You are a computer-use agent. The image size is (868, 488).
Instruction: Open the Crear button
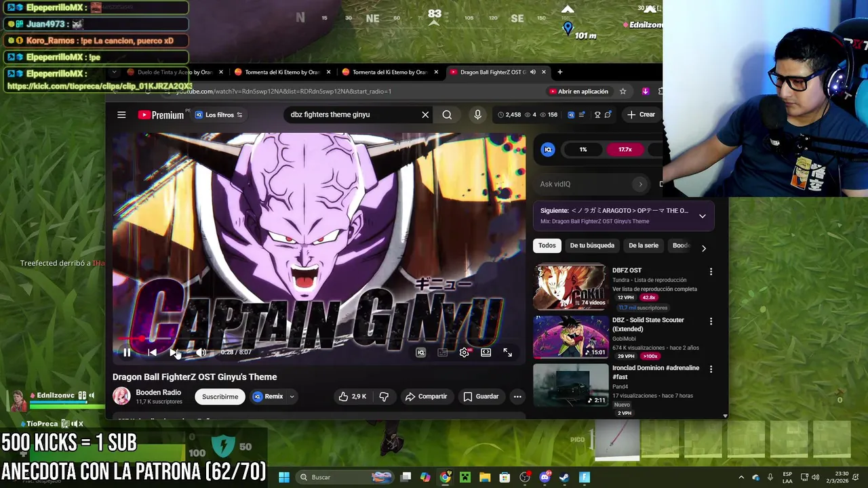[x=641, y=115]
